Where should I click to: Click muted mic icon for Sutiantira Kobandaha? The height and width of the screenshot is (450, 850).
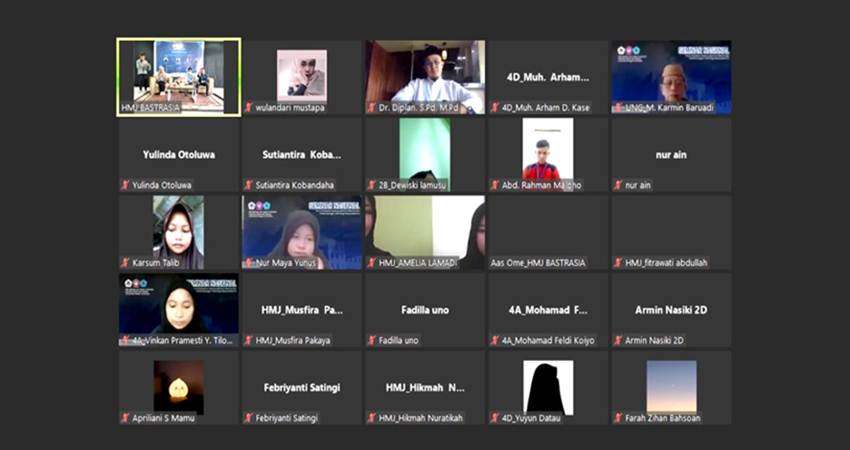(249, 185)
